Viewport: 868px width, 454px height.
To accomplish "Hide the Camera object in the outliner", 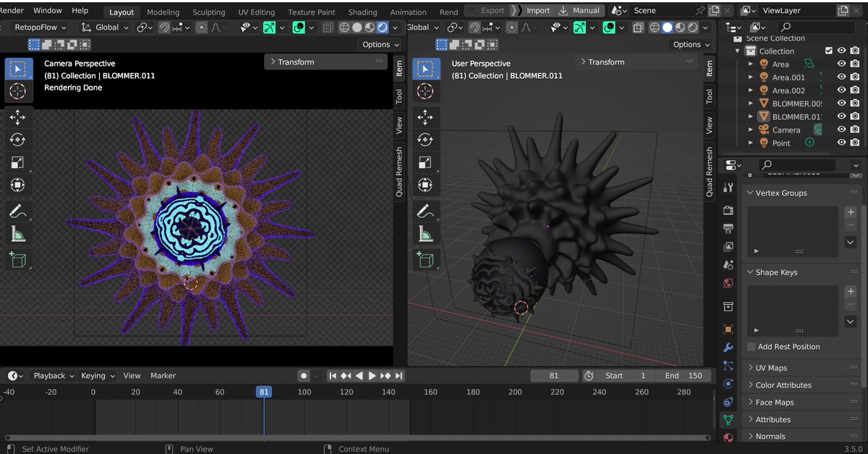I will pos(841,130).
